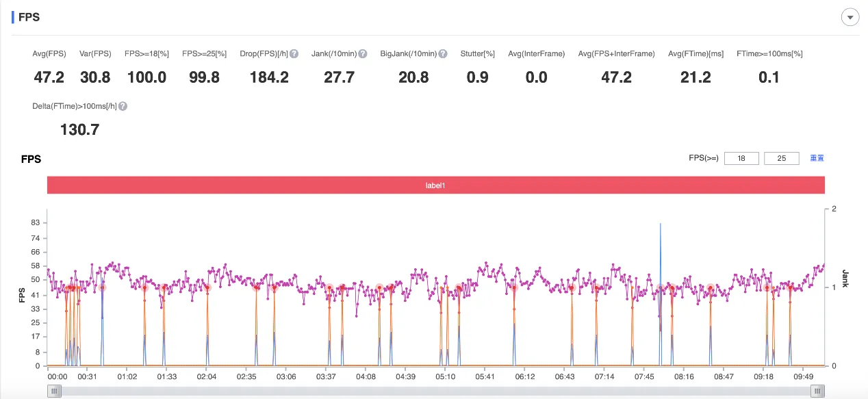This screenshot has width=868, height=399.
Task: Click the right handle of the chart range slider
Action: pos(817,391)
